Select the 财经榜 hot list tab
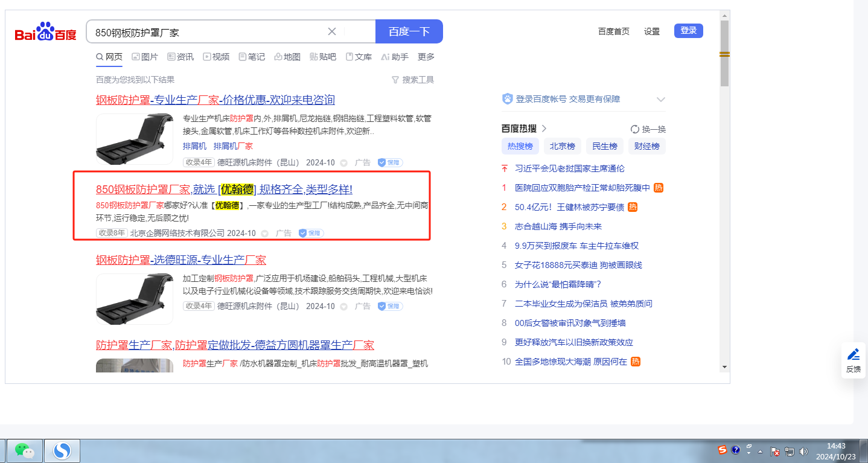Viewport: 868px width, 463px height. tap(646, 146)
